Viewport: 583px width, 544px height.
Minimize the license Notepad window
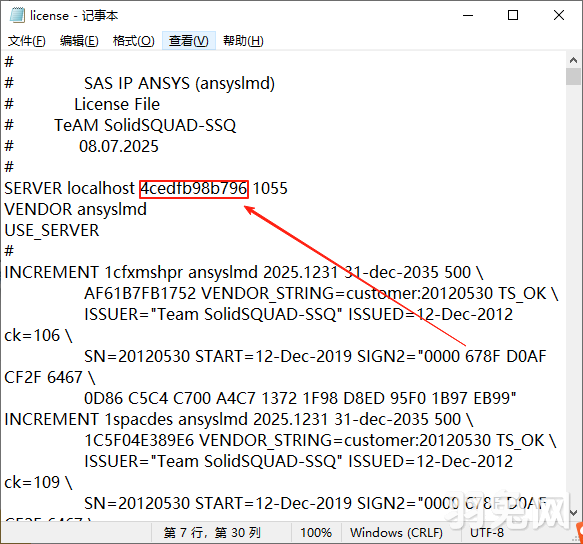468,15
